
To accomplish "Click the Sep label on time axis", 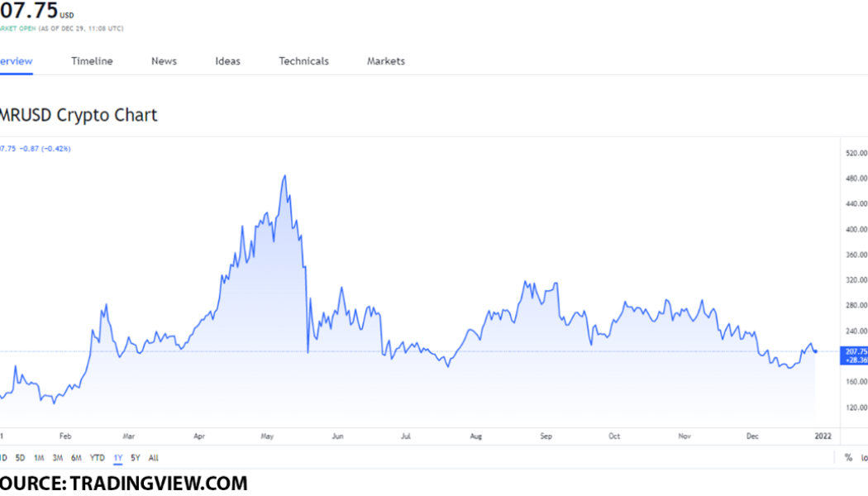I will click(545, 435).
